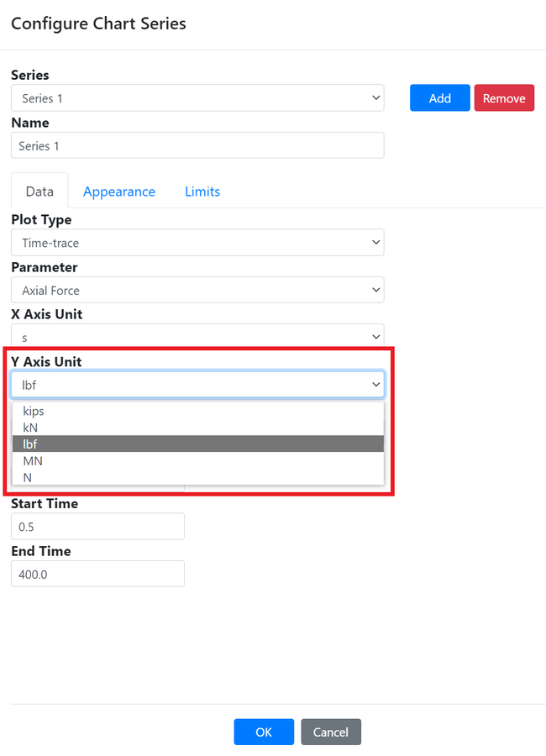Switch to the Appearance tab
Image resolution: width=546 pixels, height=756 pixels.
pyautogui.click(x=119, y=192)
